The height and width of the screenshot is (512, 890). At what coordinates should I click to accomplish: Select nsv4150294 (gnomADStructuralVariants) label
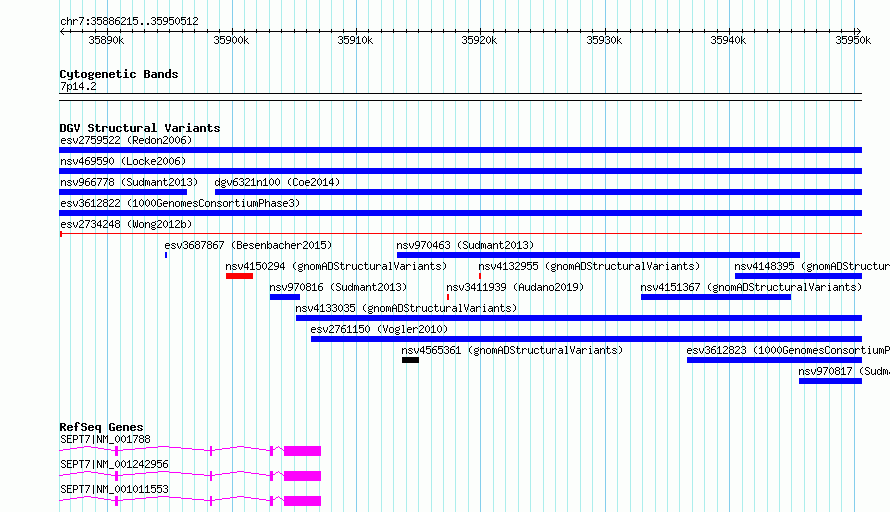click(x=336, y=266)
